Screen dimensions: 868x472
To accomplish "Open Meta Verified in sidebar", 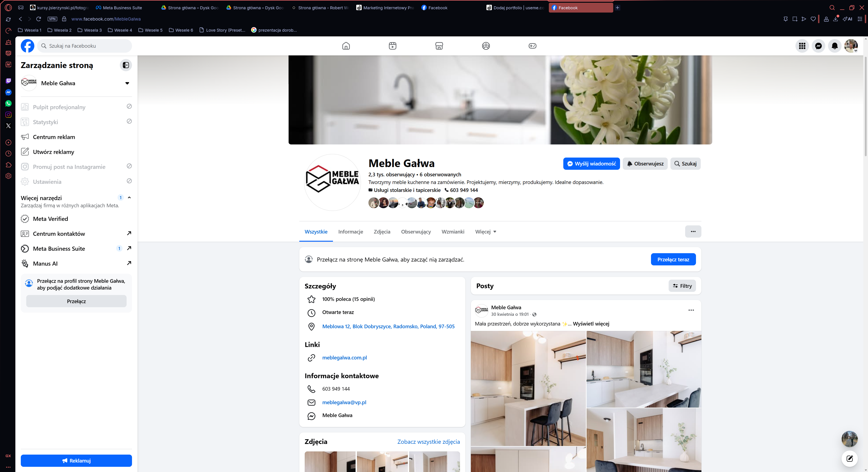I will pos(76,219).
